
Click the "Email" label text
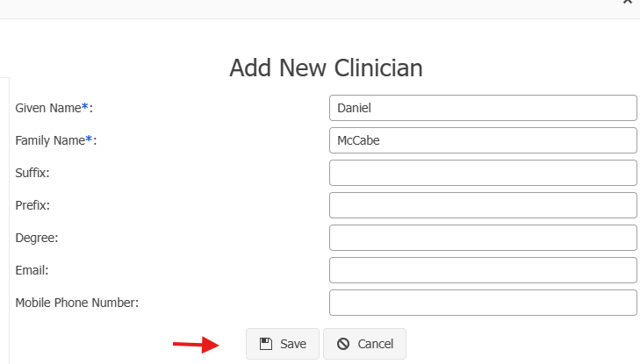tap(32, 270)
